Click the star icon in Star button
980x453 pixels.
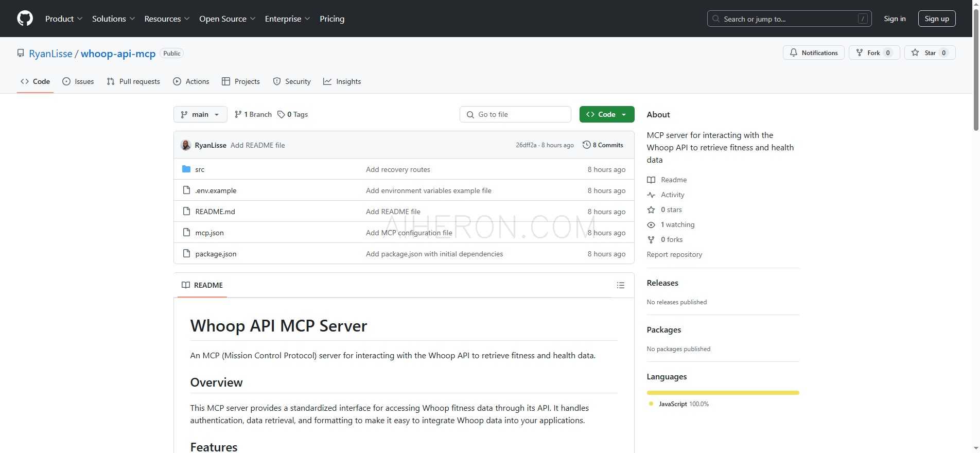(915, 53)
